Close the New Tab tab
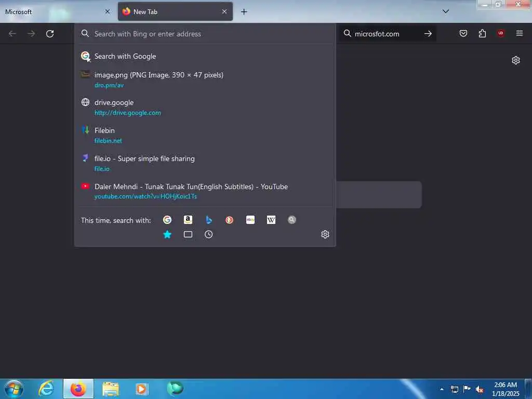Viewport: 532px width, 399px height. 224,11
